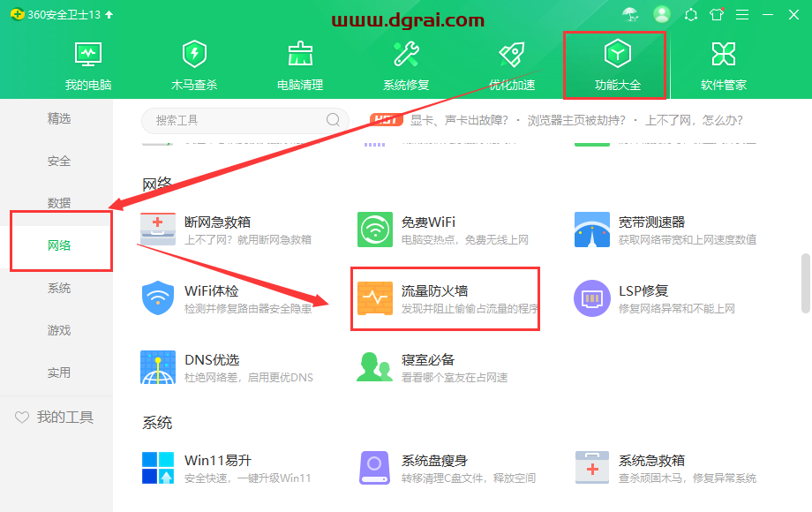Open the 显卡、声卡出故障 help link
Image resolution: width=812 pixels, height=512 pixels.
coord(468,120)
